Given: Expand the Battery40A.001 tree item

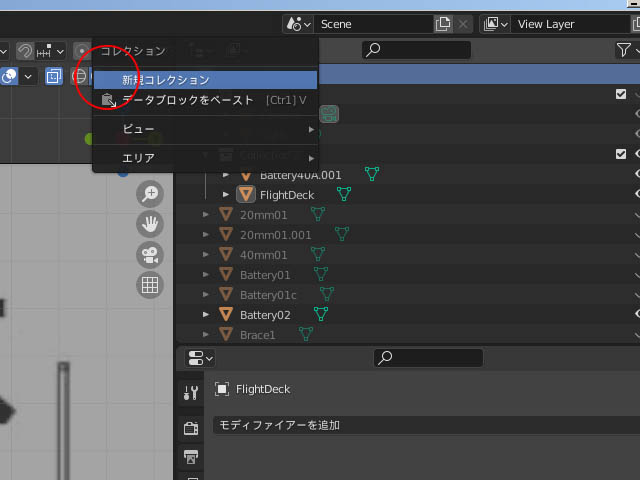Looking at the screenshot, I should click(226, 175).
